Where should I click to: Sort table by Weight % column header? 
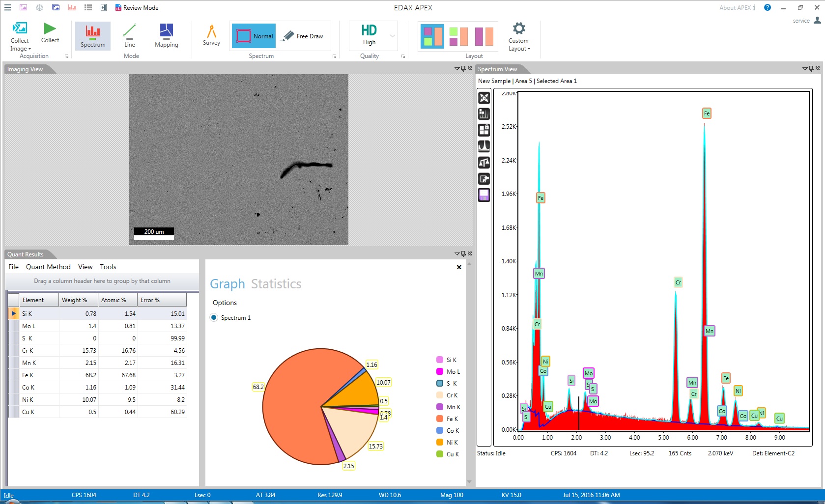point(78,300)
